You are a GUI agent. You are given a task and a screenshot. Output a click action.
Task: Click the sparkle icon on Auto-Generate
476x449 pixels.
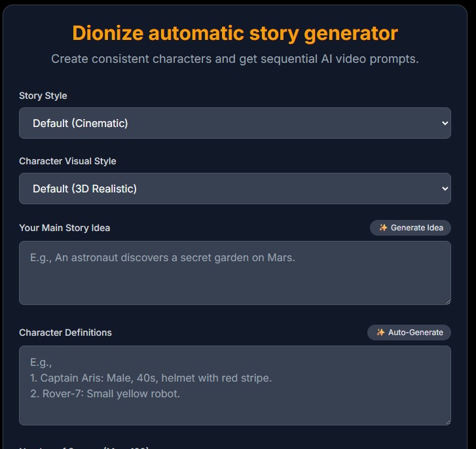point(381,332)
